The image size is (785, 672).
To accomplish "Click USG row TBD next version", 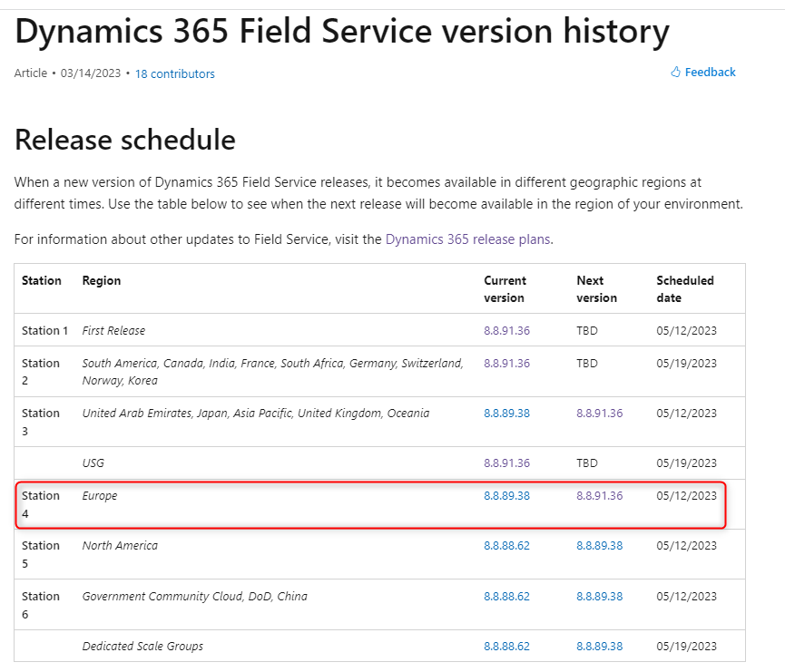I will (587, 463).
